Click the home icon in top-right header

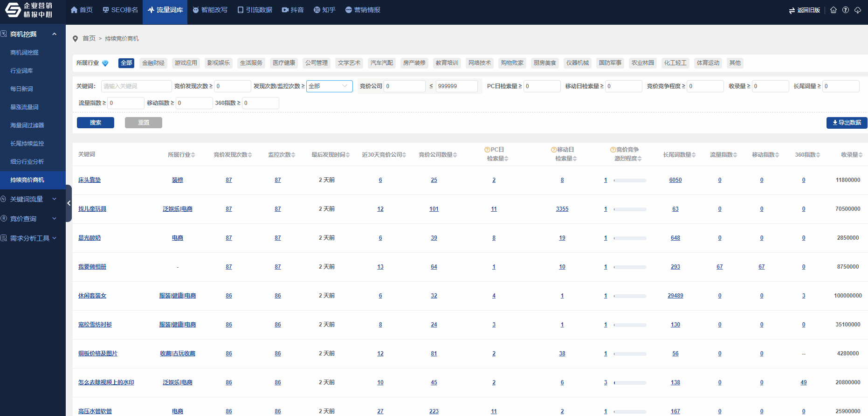click(834, 10)
